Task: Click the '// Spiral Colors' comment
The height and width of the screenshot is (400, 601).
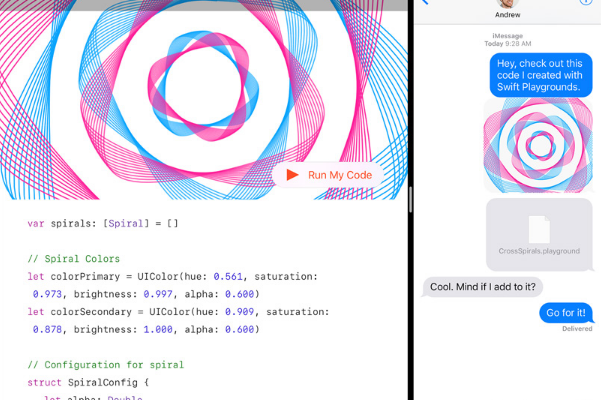Action: coord(73,259)
